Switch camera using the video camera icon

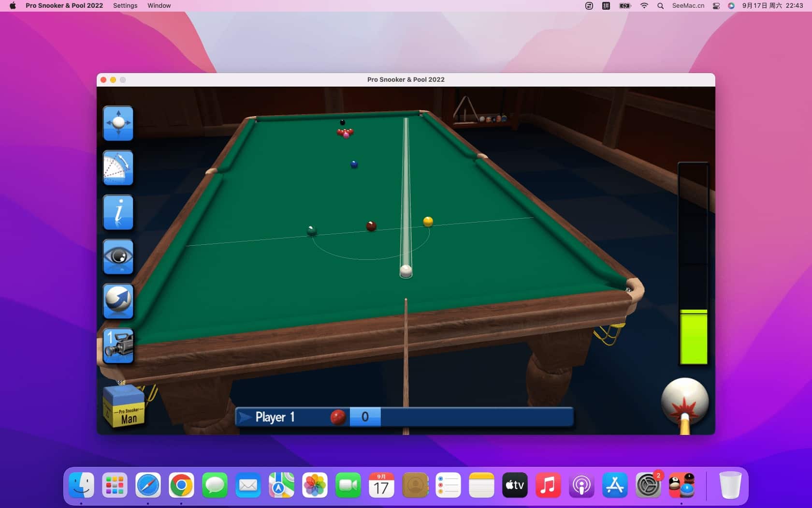[118, 345]
